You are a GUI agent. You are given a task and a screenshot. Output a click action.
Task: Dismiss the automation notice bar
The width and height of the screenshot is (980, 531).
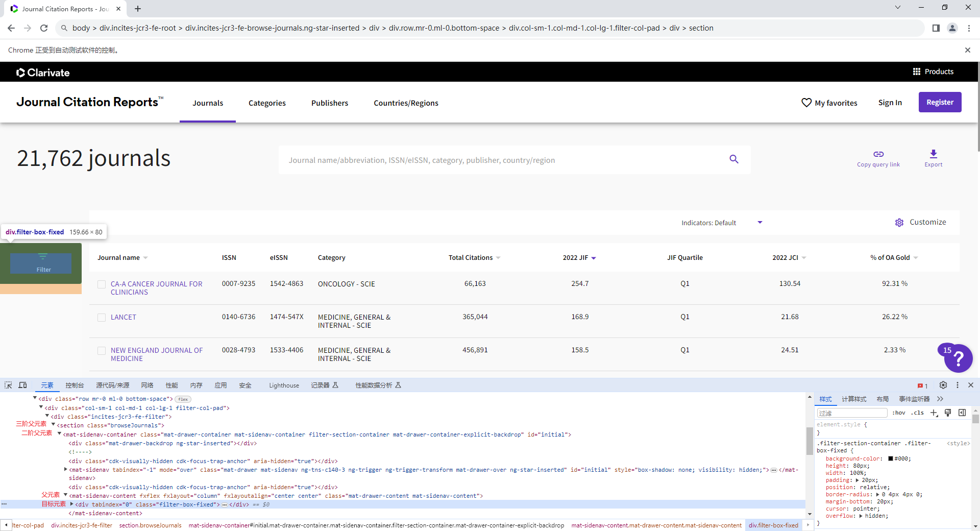967,50
